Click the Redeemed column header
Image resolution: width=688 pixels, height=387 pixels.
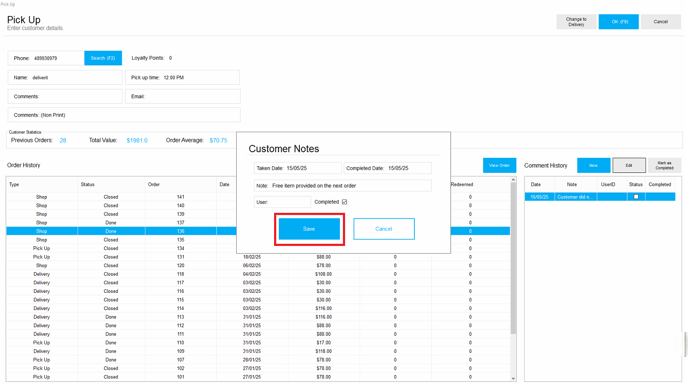pyautogui.click(x=462, y=185)
